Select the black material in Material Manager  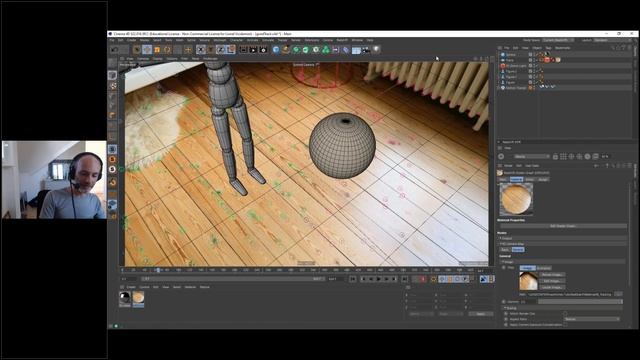coord(125,298)
